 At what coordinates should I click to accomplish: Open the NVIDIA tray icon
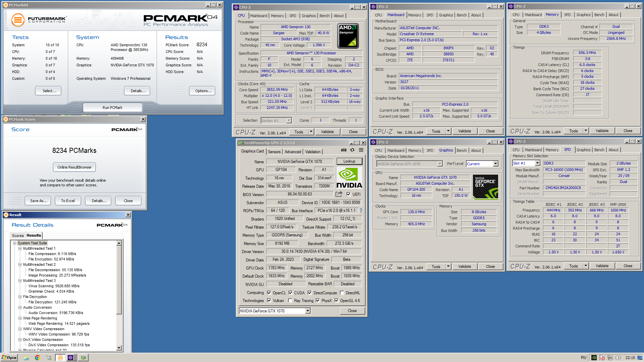(x=594, y=358)
